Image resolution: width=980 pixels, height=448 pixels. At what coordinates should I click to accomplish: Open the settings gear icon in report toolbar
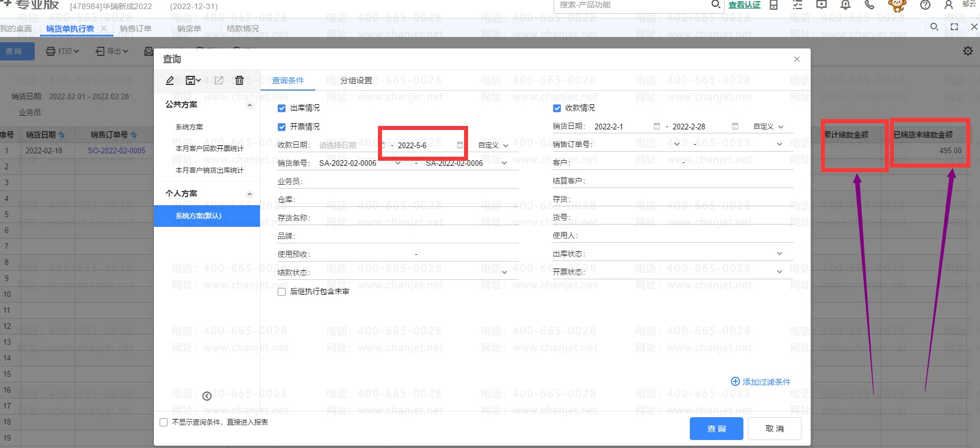(968, 51)
